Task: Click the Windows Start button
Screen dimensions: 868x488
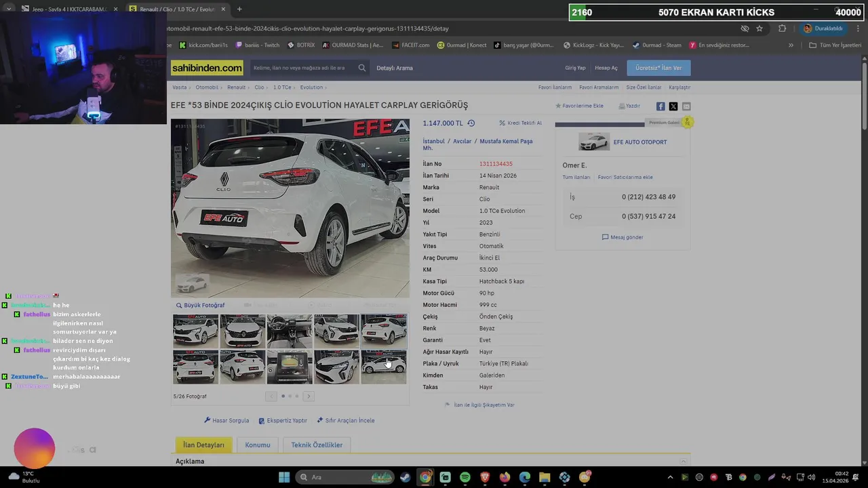Action: 284,477
